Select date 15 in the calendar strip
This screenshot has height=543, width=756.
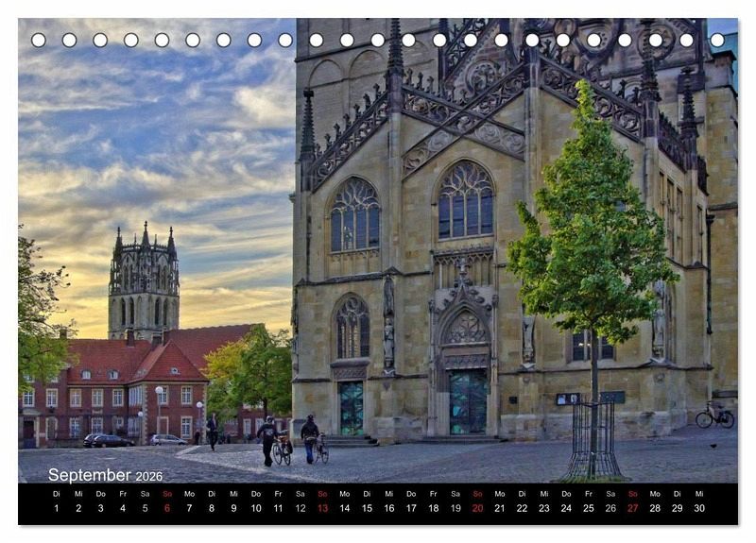(367, 508)
